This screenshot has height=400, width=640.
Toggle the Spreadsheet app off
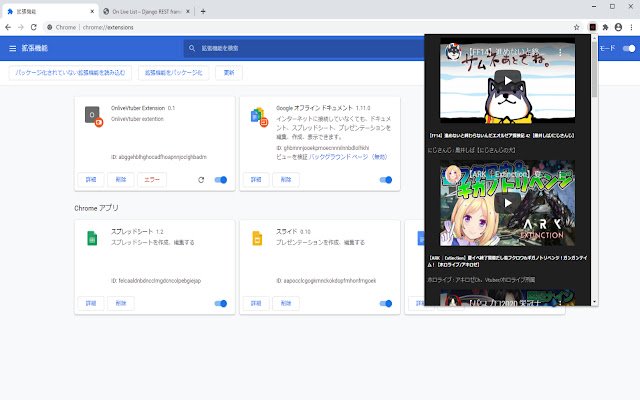point(221,303)
